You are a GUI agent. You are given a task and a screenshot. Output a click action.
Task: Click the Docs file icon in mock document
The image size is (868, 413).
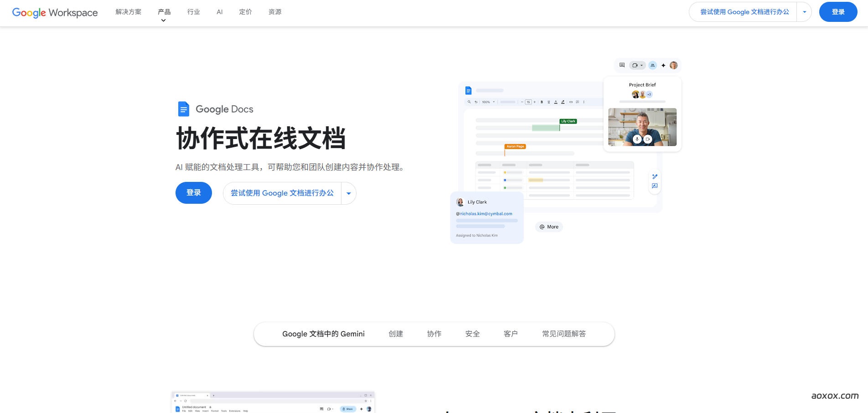point(468,90)
